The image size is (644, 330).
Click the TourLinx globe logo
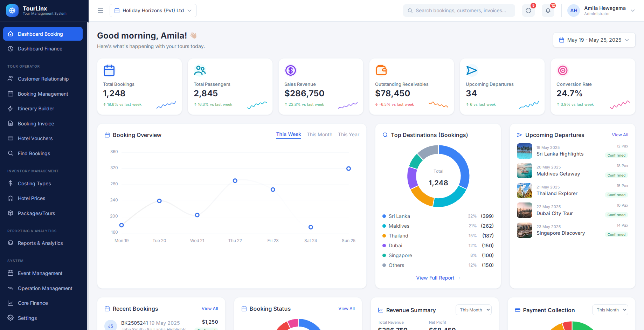click(x=12, y=11)
